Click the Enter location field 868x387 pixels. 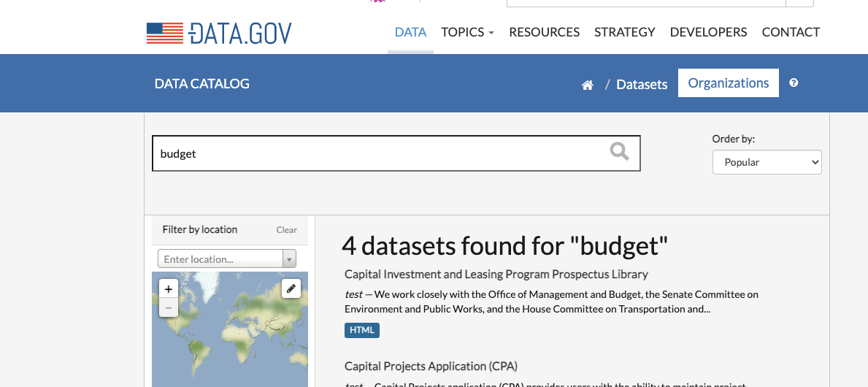pos(220,258)
